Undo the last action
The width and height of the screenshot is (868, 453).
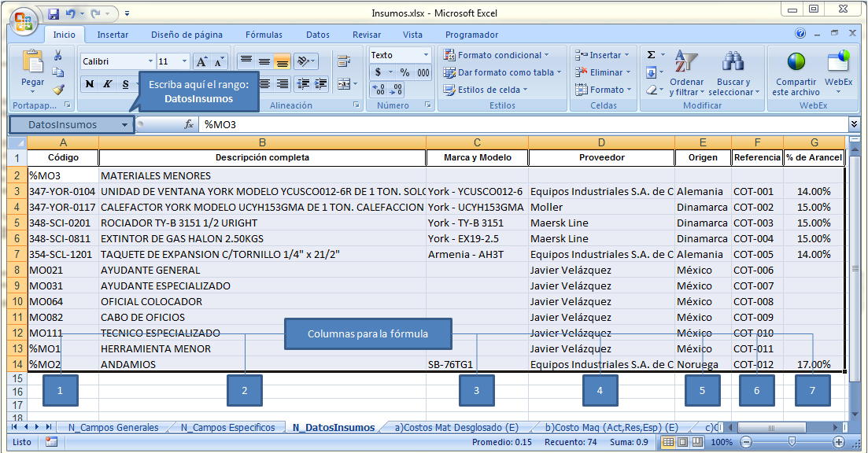coord(70,13)
